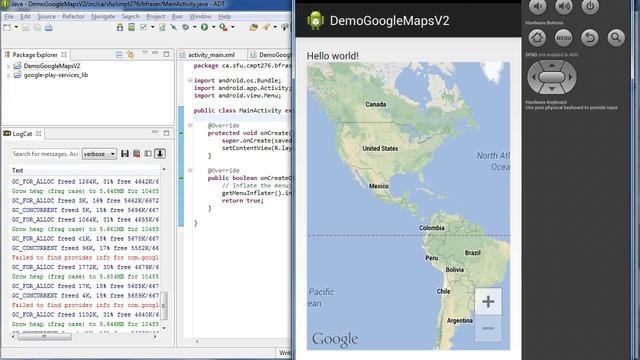Click the Android Lint check icon
This screenshot has width=640, height=360.
click(144, 27)
